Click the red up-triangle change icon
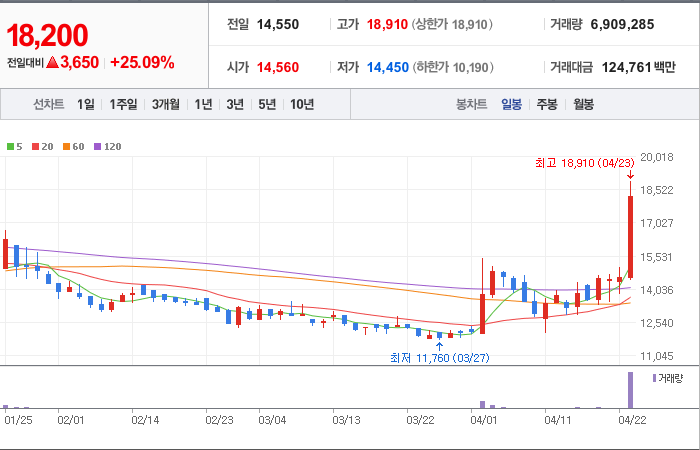700x450 pixels. (x=52, y=62)
